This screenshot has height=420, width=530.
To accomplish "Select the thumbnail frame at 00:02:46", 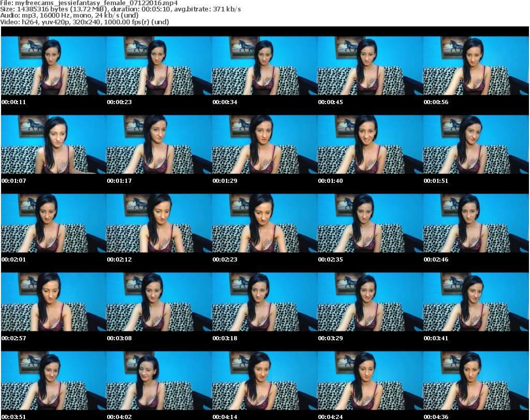I will [x=476, y=223].
